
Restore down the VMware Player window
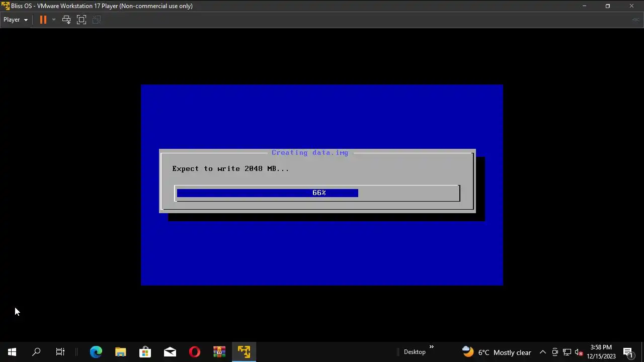coord(608,6)
